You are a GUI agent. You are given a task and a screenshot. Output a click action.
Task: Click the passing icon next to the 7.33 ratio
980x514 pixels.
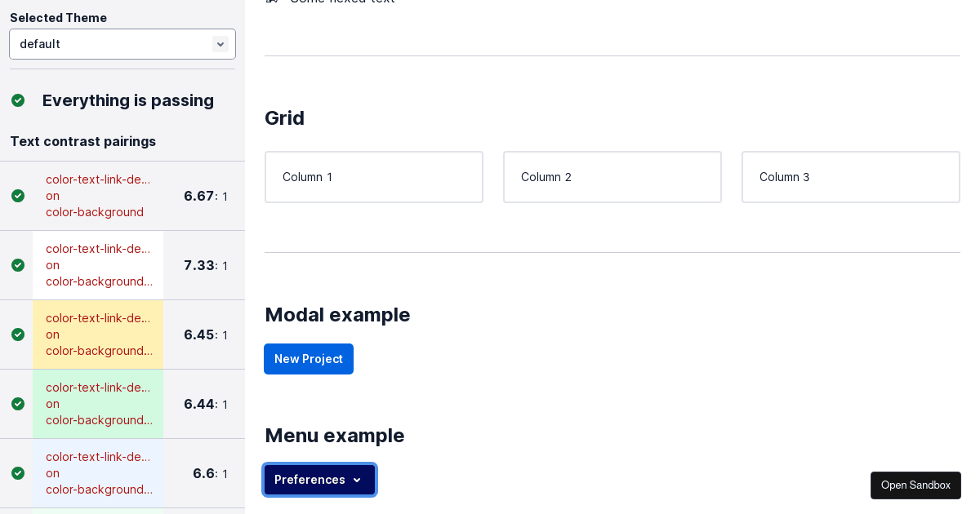18,265
